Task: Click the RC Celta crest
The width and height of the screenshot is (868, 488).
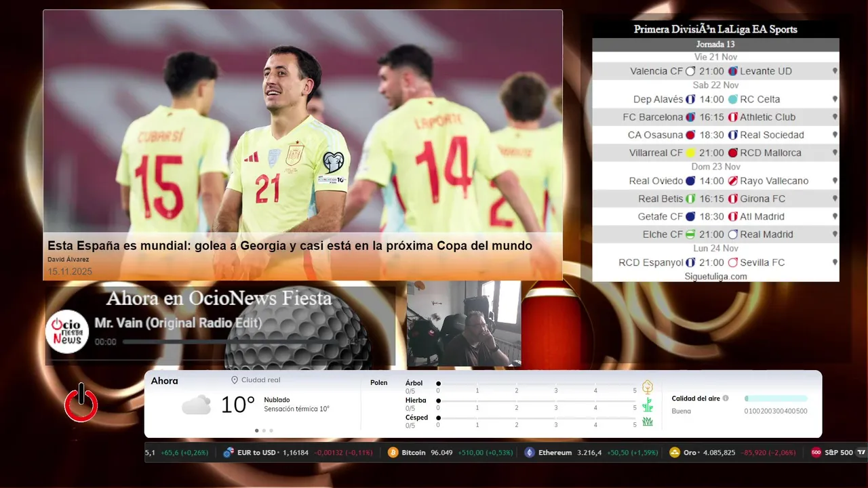Action: (732, 100)
